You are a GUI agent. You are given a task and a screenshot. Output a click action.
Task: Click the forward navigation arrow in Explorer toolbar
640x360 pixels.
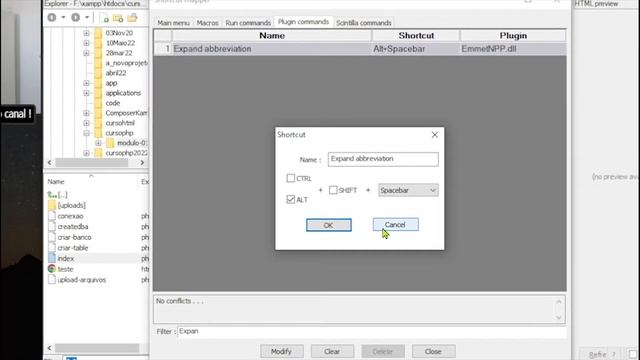(76, 18)
